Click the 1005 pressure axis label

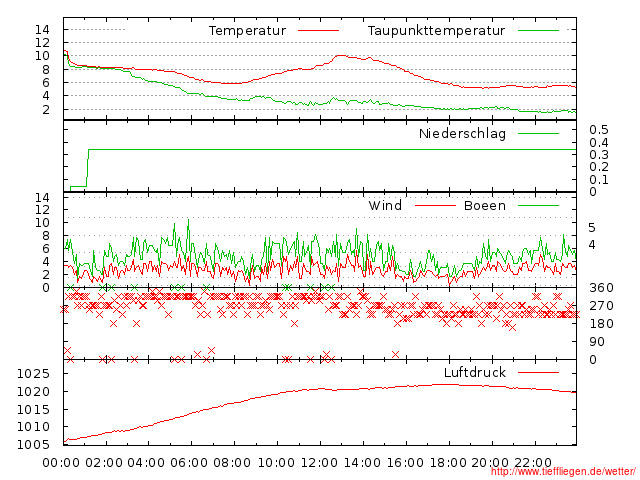point(33,444)
